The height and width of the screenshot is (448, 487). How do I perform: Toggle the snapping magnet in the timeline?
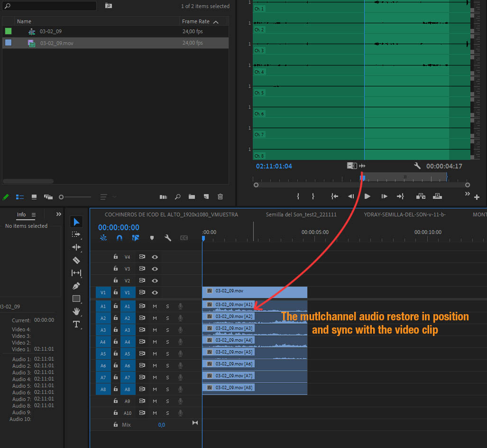coord(119,238)
